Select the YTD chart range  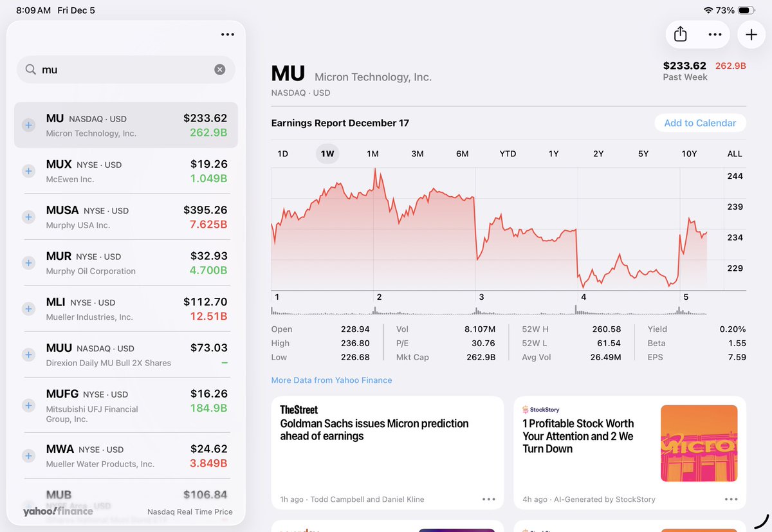coord(508,154)
